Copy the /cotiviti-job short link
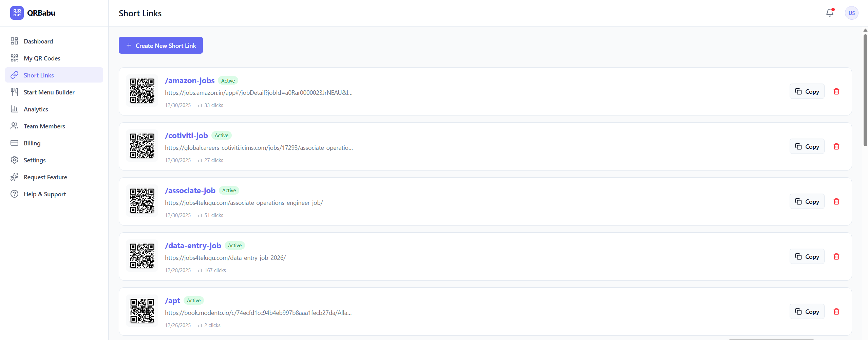The height and width of the screenshot is (340, 868). tap(807, 146)
